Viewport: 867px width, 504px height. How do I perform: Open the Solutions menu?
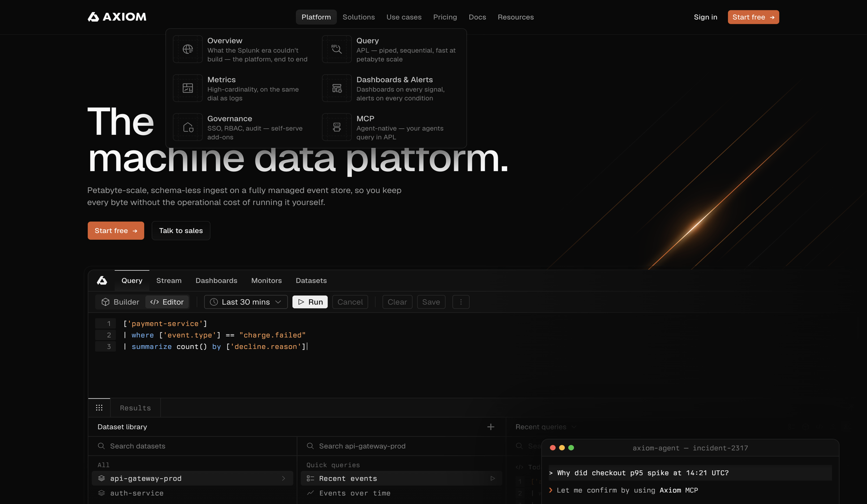point(358,17)
